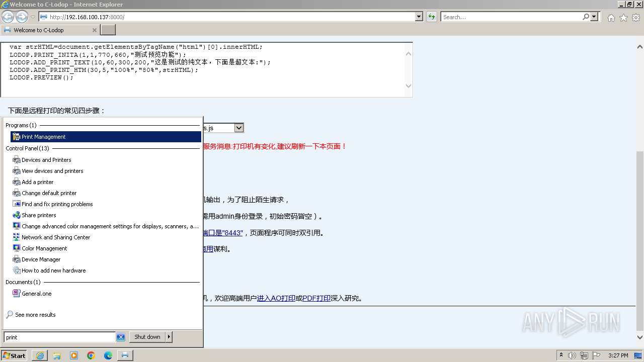Click the network tray icon
This screenshot has width=644, height=362.
coord(584,355)
